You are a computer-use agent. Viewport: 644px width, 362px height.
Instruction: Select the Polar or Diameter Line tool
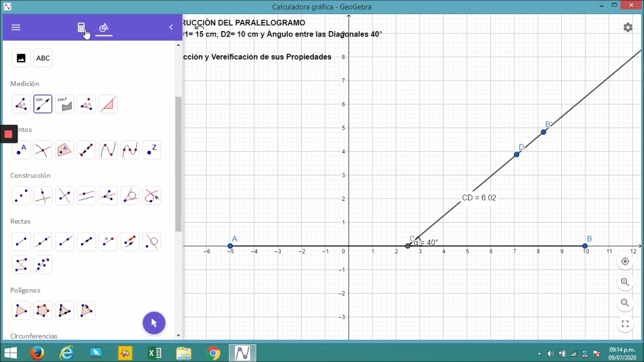[x=151, y=242]
